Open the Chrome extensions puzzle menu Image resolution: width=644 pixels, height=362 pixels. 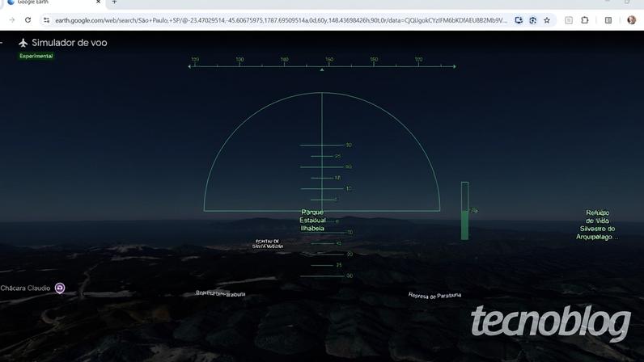[x=585, y=20]
